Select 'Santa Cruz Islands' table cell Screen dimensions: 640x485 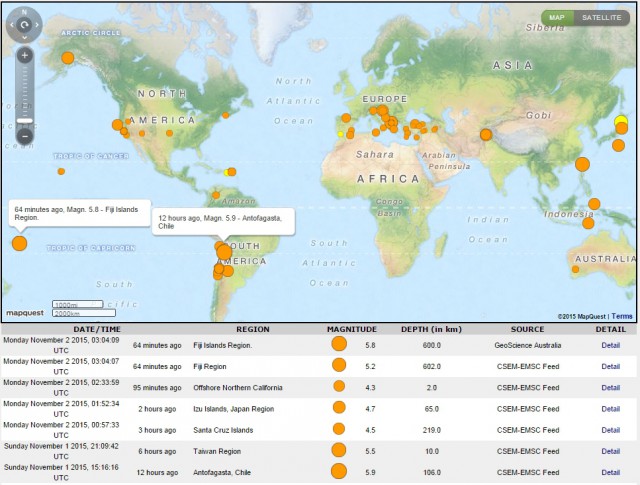point(223,430)
